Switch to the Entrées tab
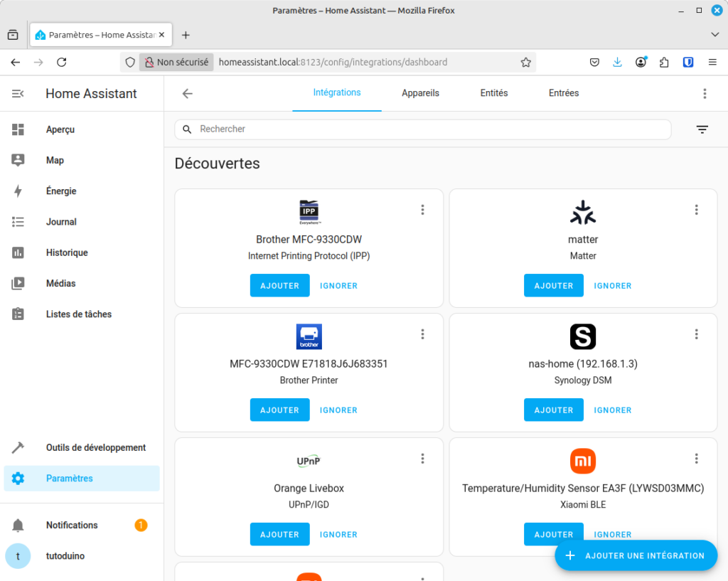This screenshot has width=728, height=581. 564,93
